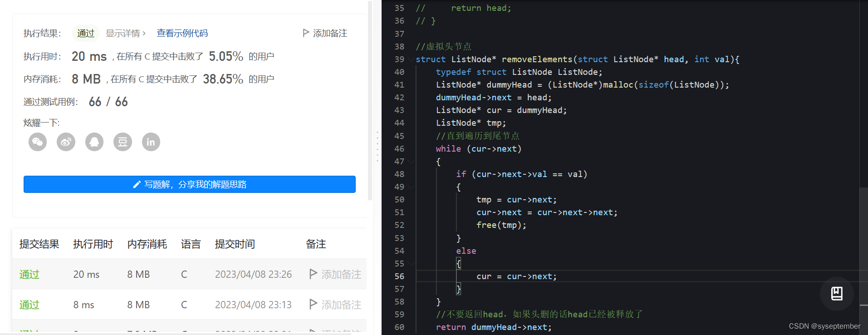This screenshot has height=335, width=868.
Task: Click 'dummyHead->next = head;' on line 42
Action: 494,98
